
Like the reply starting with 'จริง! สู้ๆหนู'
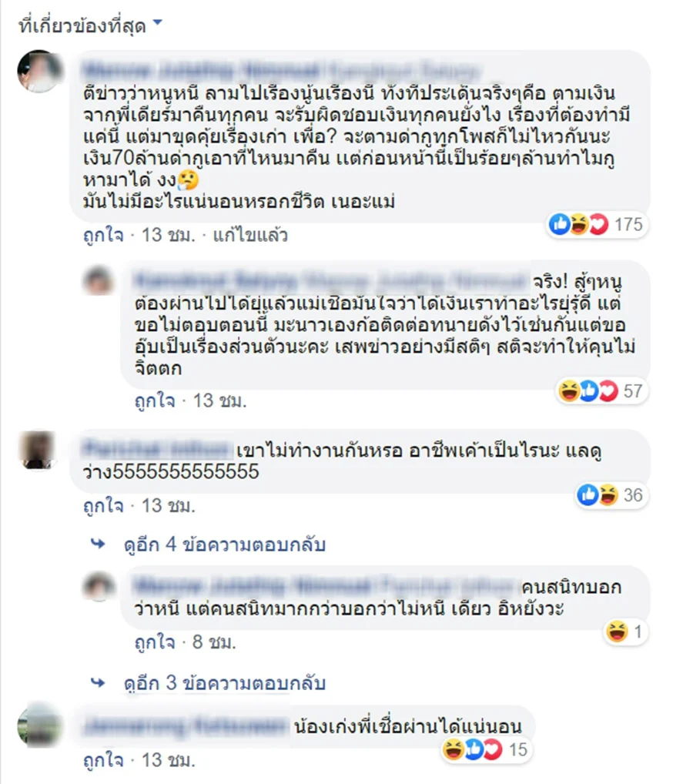click(x=155, y=401)
